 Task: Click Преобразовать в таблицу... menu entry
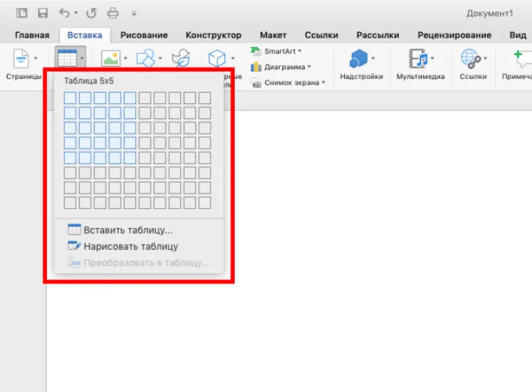(x=139, y=262)
